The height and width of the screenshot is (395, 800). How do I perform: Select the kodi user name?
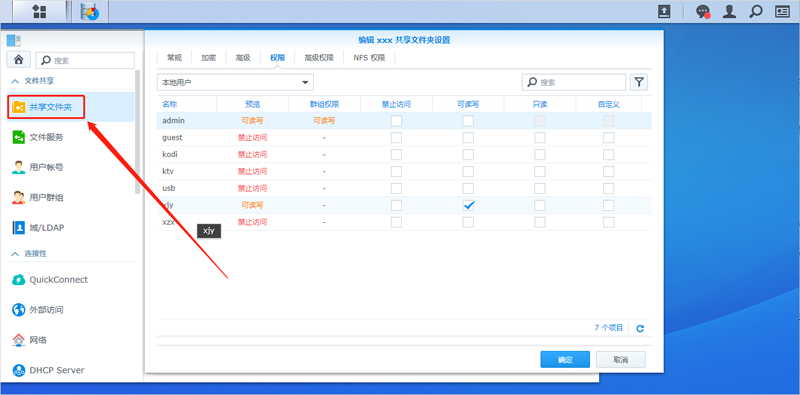pos(170,155)
